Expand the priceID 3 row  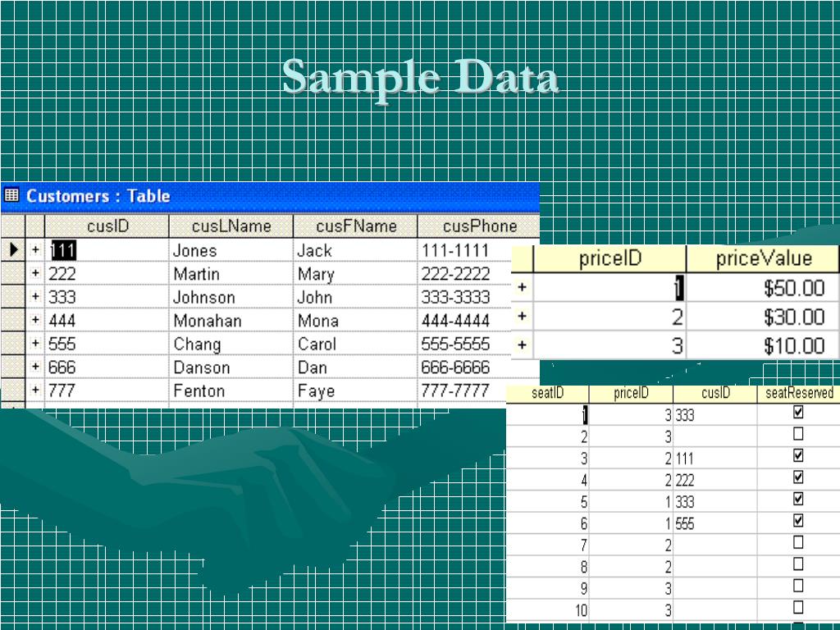523,345
